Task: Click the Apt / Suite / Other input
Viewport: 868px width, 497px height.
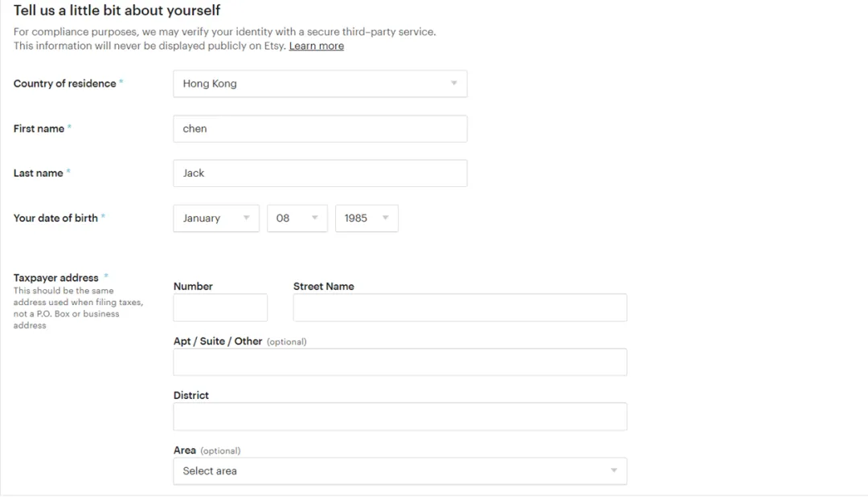Action: point(399,362)
